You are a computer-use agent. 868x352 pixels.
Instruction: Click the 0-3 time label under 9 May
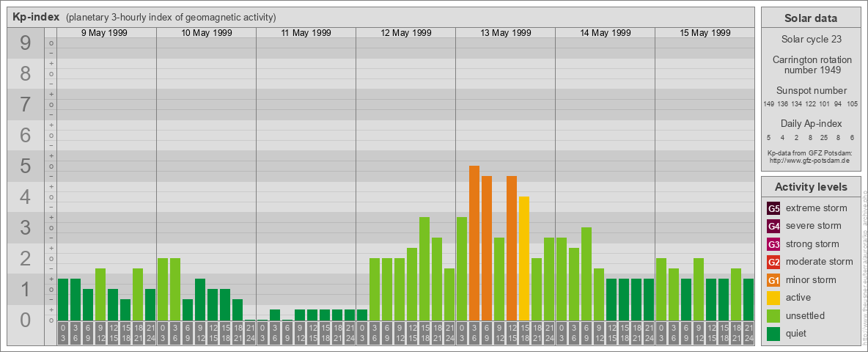point(63,333)
